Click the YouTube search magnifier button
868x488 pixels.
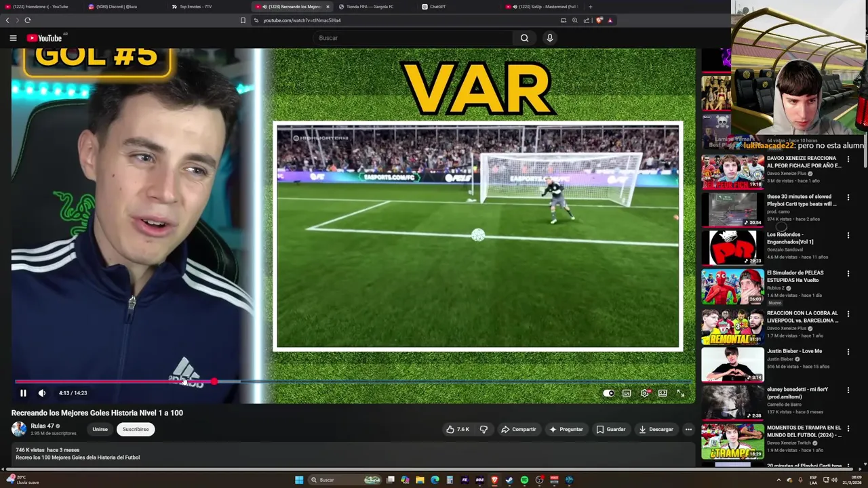[524, 38]
